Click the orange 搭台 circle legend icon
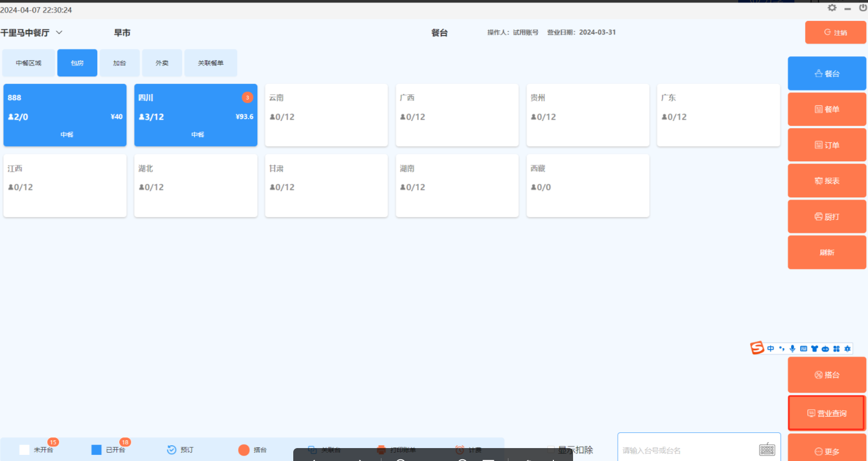Viewport: 868px width, 461px height. 244,450
